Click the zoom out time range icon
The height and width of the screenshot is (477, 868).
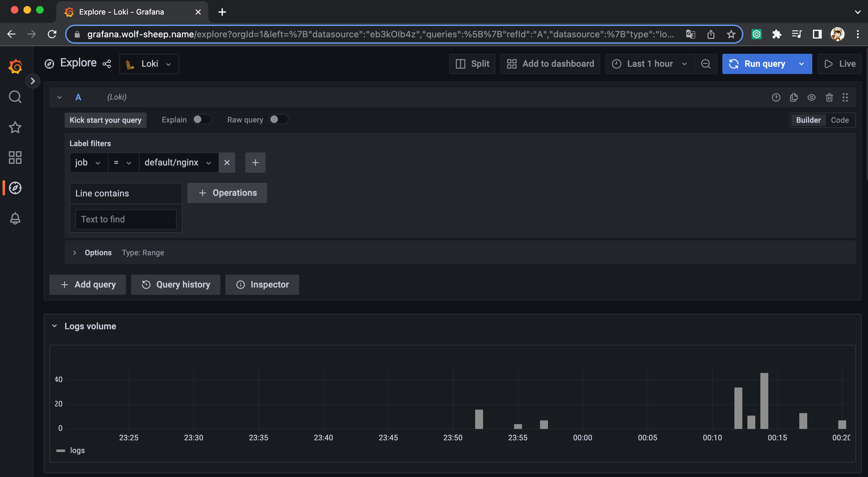point(706,64)
